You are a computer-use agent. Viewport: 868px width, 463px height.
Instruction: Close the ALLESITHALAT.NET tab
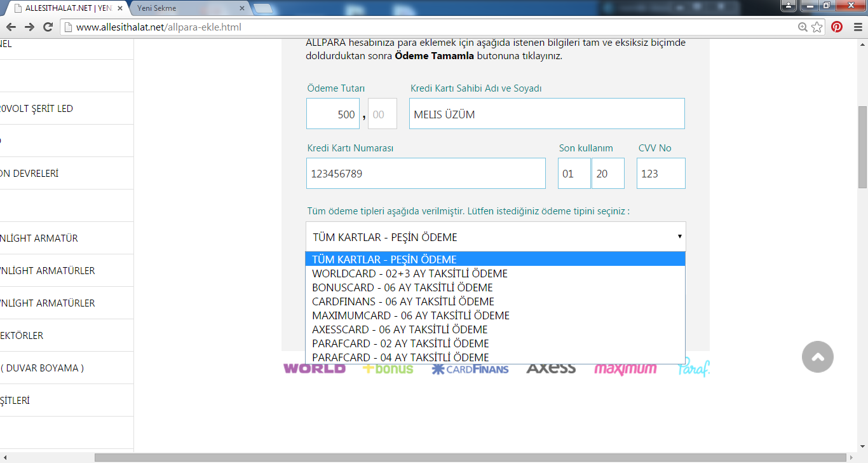coord(120,8)
